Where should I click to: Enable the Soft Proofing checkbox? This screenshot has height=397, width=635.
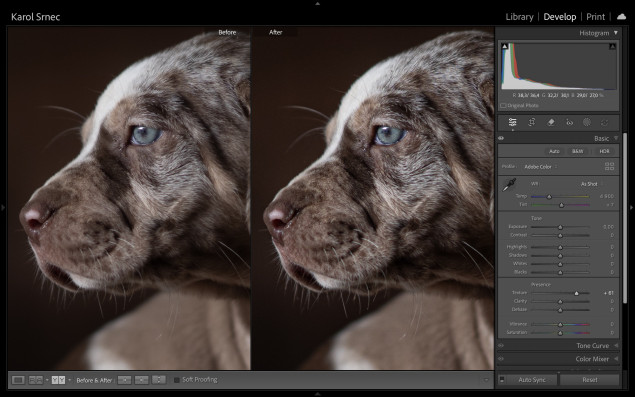177,380
